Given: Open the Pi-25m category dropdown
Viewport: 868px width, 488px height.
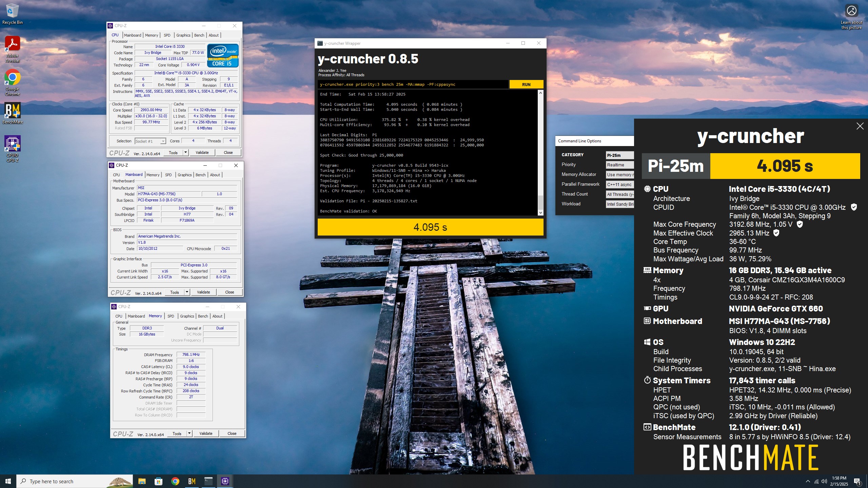Looking at the screenshot, I should pos(620,155).
